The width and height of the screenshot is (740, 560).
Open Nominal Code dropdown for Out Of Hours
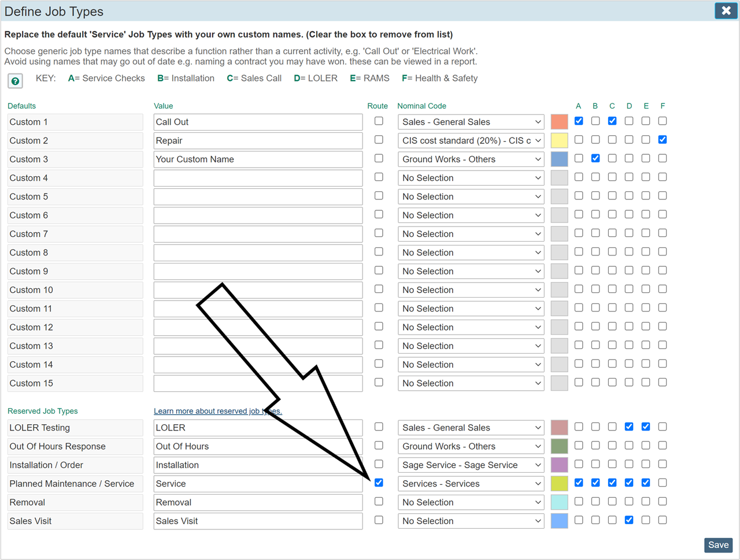pos(471,446)
